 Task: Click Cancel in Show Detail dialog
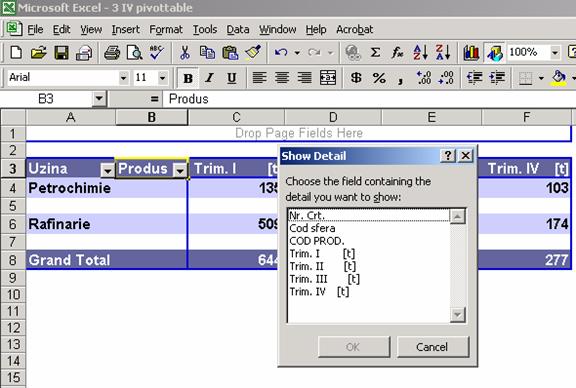pos(433,347)
